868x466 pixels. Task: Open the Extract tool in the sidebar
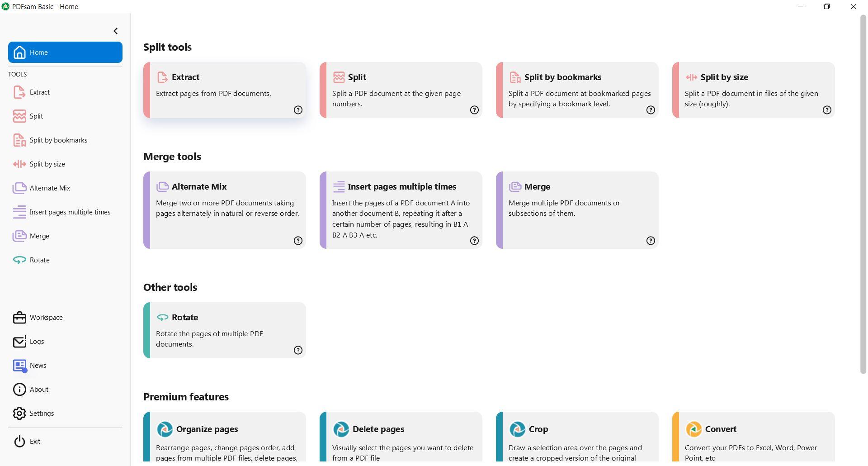point(39,92)
